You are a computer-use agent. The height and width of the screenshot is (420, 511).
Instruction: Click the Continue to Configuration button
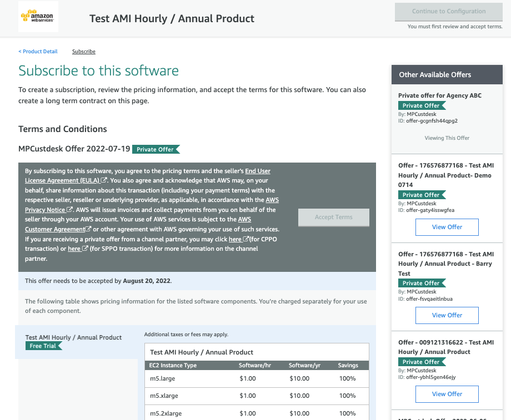[448, 12]
